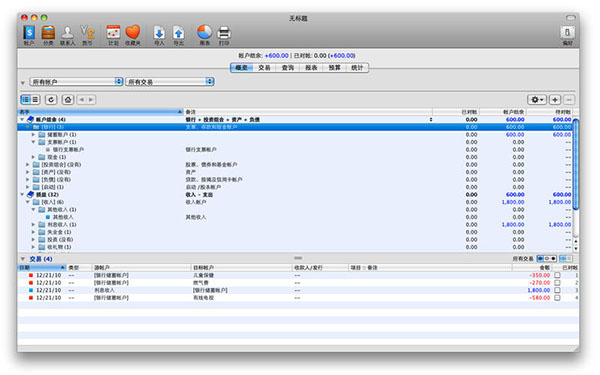Tick the reconciled checkbox for the -580.00 transaction

coord(557,298)
